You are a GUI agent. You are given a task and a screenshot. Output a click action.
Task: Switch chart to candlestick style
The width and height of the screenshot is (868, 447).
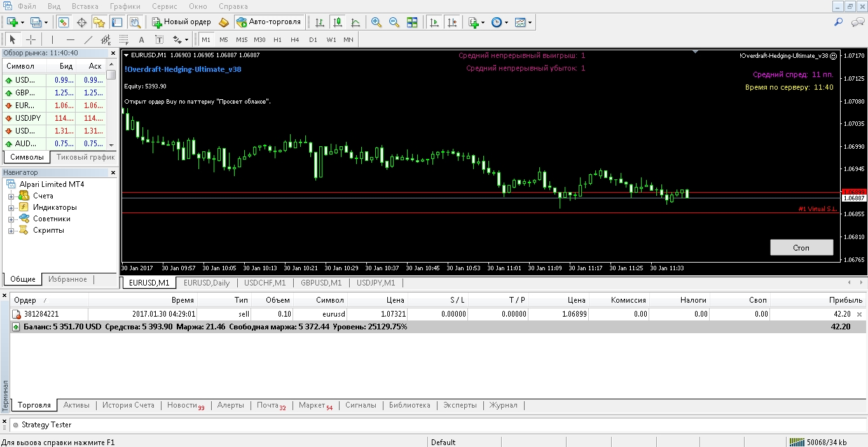pos(338,22)
